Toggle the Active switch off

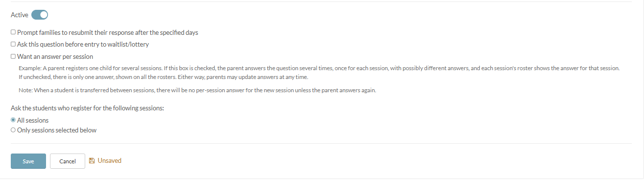coord(40,15)
